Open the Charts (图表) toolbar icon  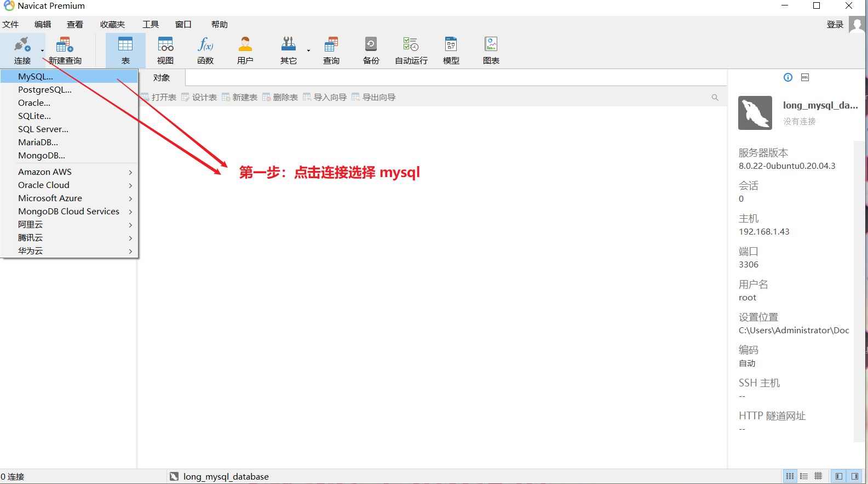point(491,44)
